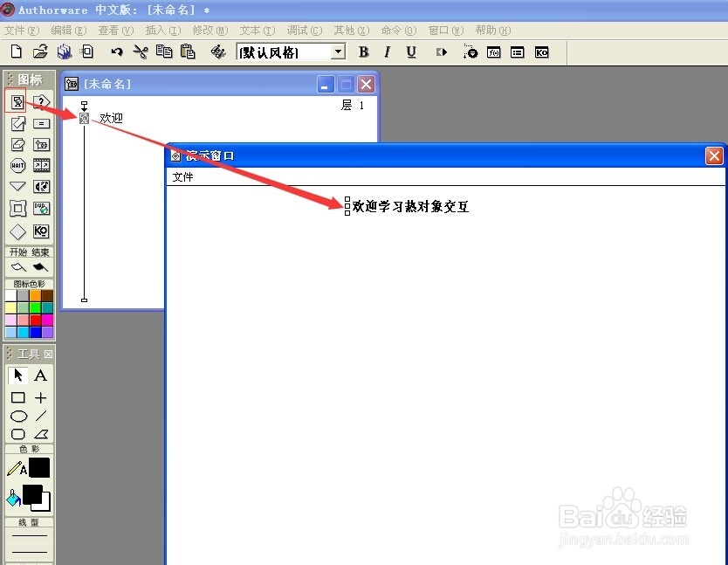Viewport: 728px width, 565px height.
Task: Choose the Decision diamond icon
Action: 17,231
